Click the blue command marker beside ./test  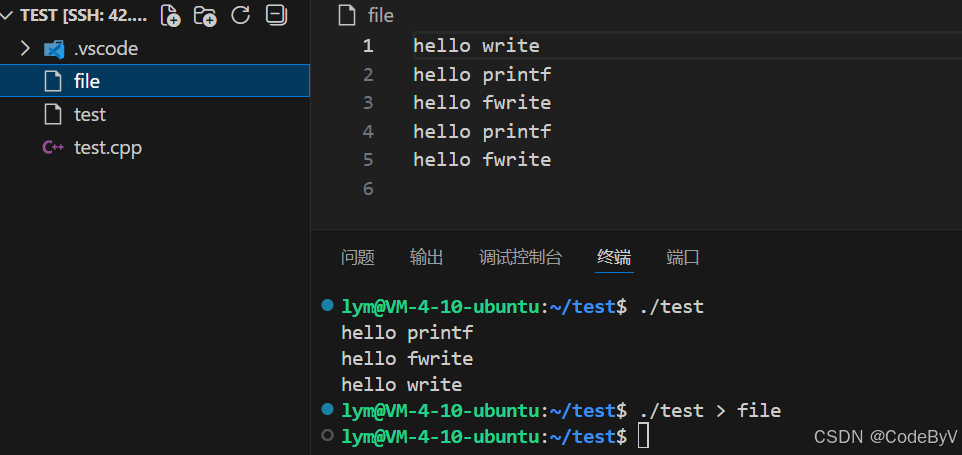click(328, 305)
